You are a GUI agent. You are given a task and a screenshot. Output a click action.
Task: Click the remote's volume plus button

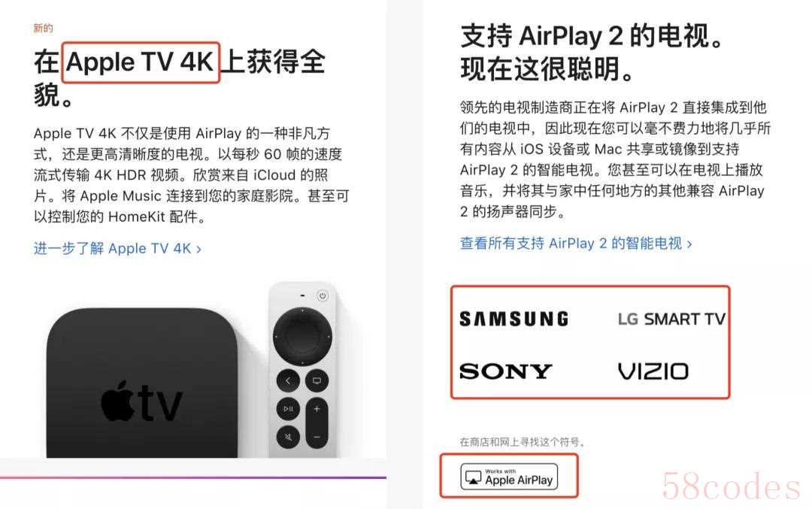317,409
